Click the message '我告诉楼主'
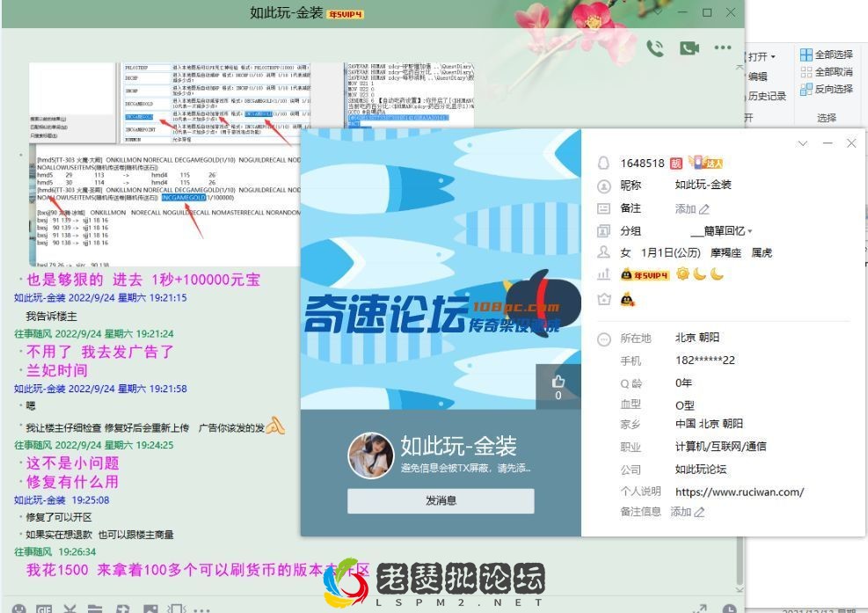This screenshot has width=868, height=613. tap(52, 317)
